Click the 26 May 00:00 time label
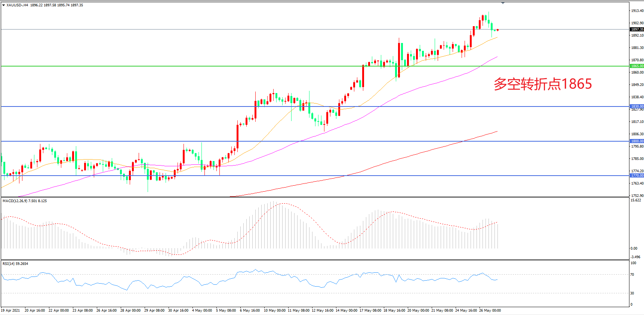 [490, 311]
